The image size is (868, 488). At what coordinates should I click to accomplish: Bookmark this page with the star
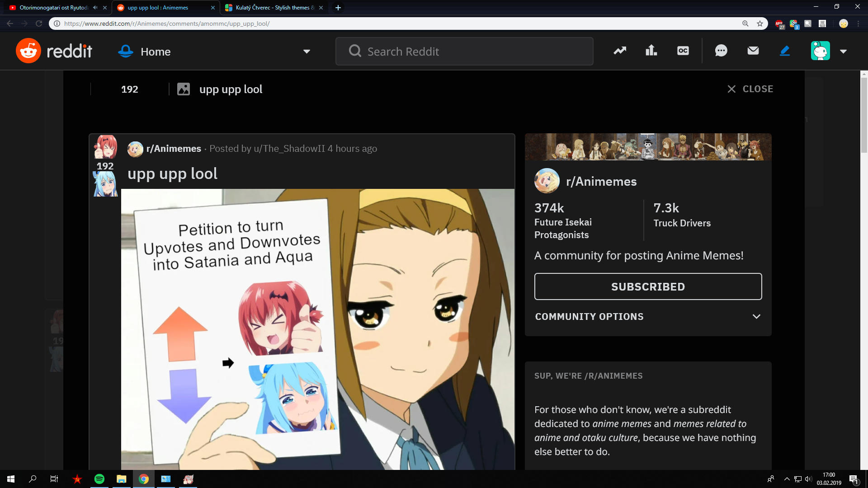(x=760, y=23)
